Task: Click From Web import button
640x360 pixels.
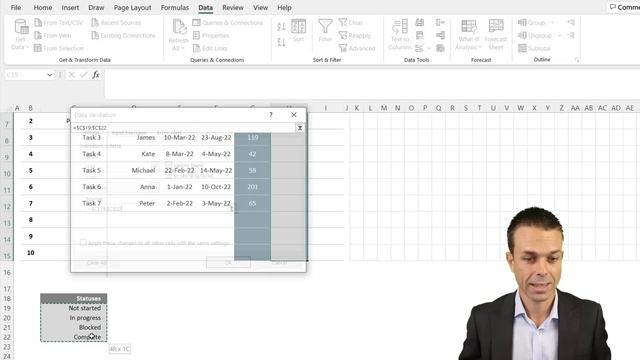Action: click(x=53, y=36)
